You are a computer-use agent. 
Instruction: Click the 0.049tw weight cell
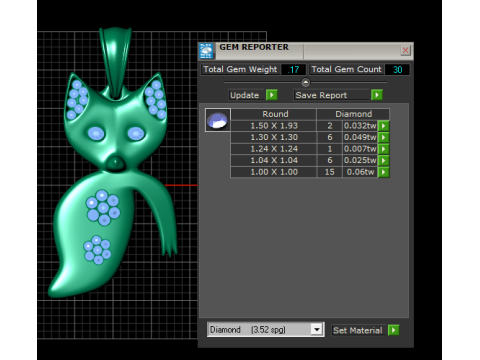coord(360,137)
